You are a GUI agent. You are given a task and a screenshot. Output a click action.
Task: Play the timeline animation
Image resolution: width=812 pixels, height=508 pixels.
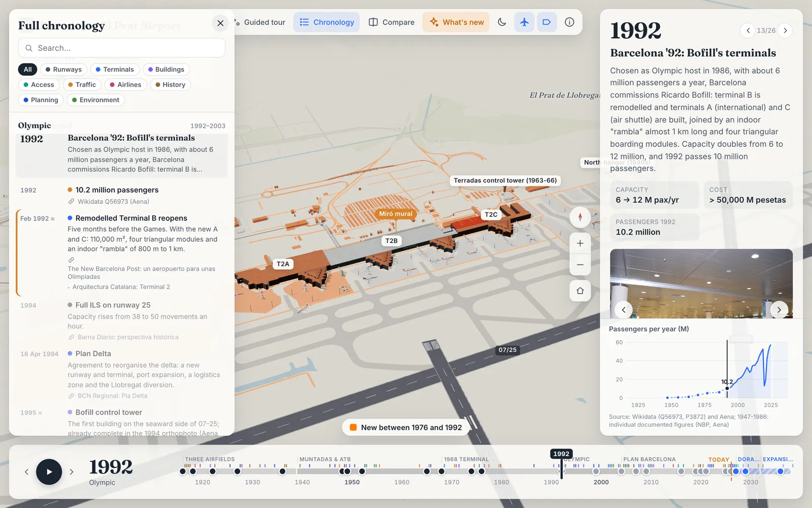point(49,471)
